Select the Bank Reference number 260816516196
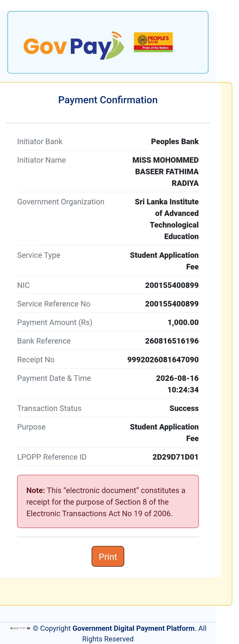 [172, 341]
